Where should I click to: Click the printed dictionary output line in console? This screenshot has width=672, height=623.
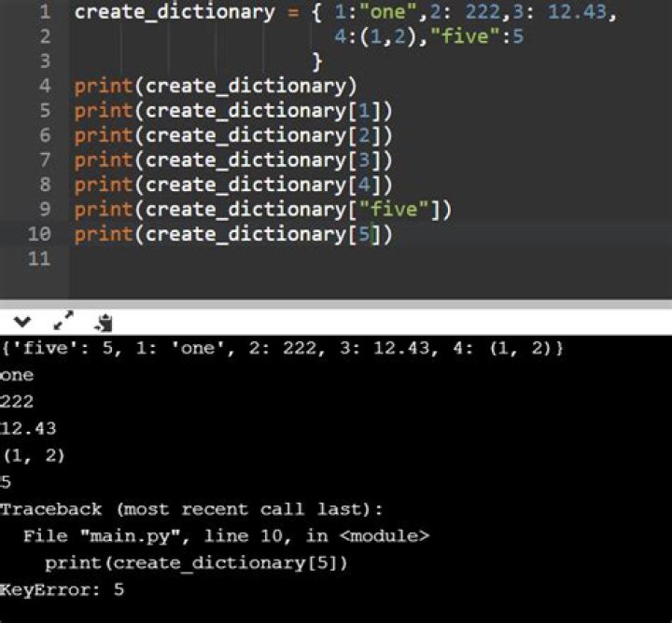pos(282,348)
